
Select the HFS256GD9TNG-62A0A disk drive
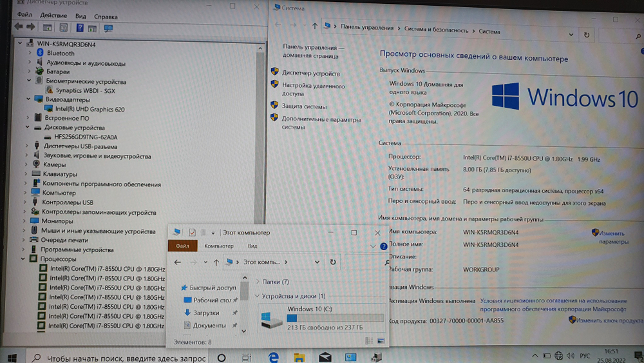(x=86, y=137)
